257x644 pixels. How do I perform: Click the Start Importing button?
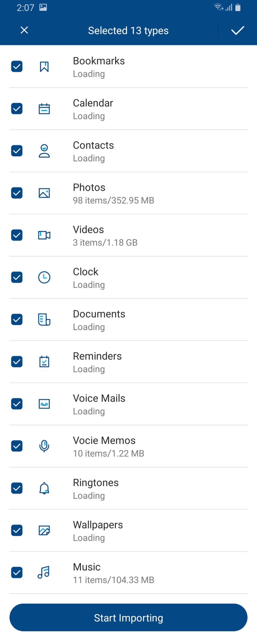128,617
